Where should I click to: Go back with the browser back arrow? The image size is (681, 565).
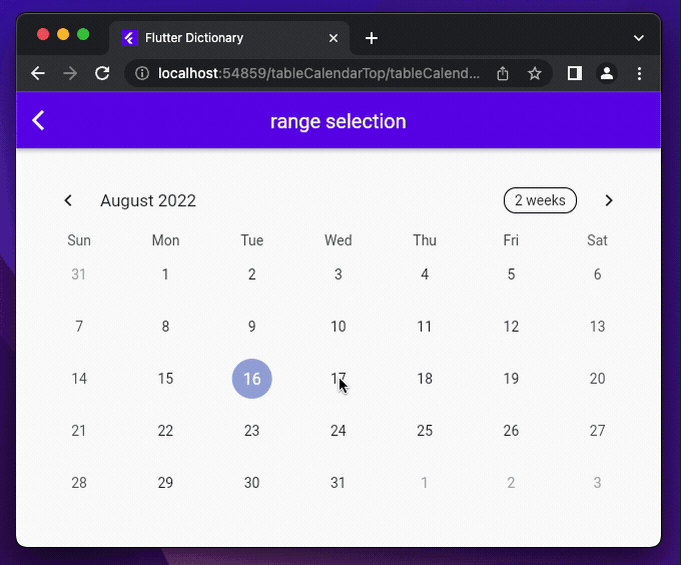point(38,73)
